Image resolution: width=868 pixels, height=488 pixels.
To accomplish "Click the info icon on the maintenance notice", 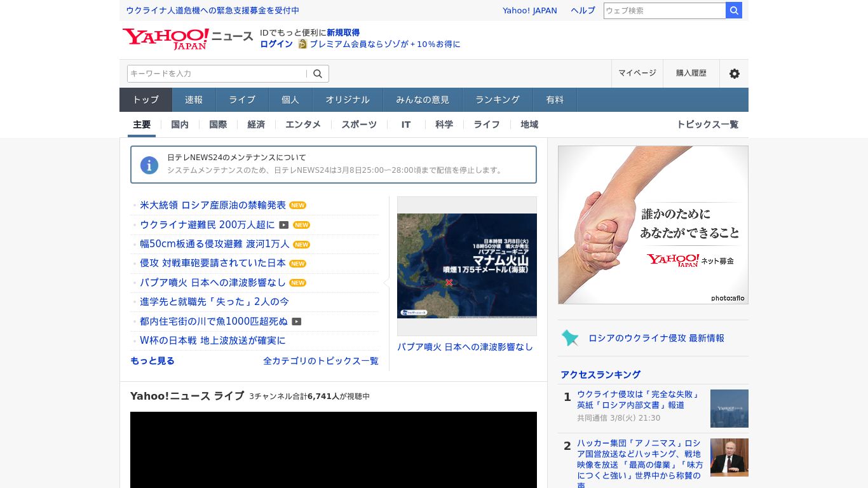I will pos(149,165).
